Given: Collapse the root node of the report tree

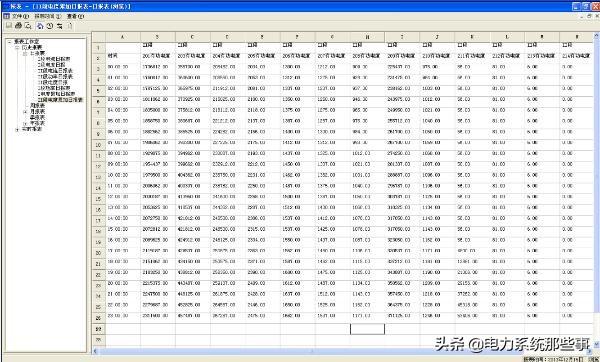Looking at the screenshot, I should pyautogui.click(x=10, y=41).
